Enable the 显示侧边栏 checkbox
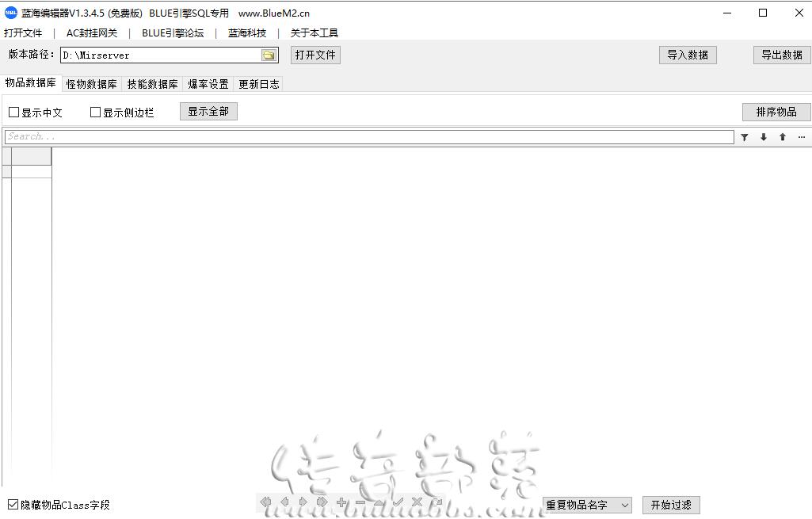The image size is (812, 519). pyautogui.click(x=95, y=113)
